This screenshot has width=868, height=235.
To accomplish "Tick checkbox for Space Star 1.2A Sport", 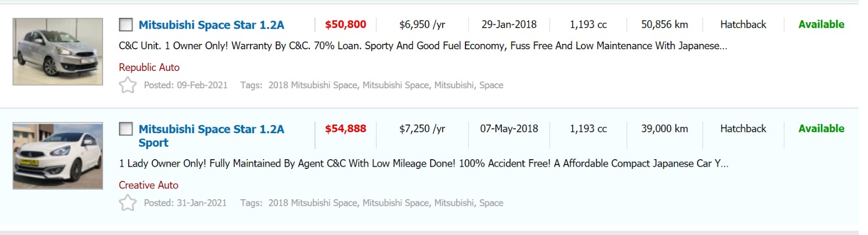I will (126, 129).
